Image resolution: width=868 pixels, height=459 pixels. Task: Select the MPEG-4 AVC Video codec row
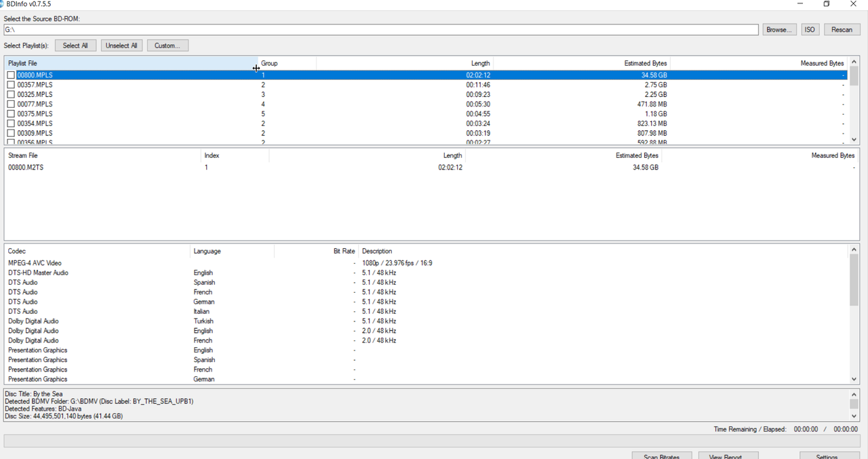427,263
